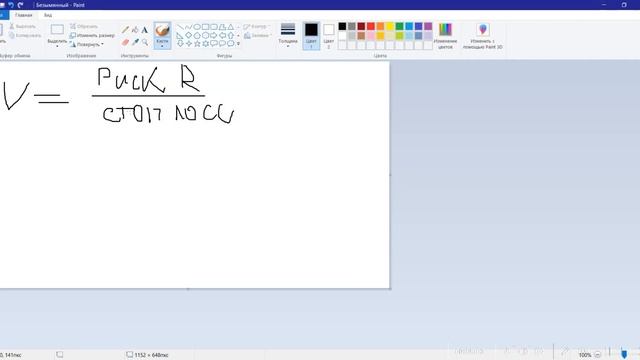Choose the Cloud callout shape

tap(231, 44)
